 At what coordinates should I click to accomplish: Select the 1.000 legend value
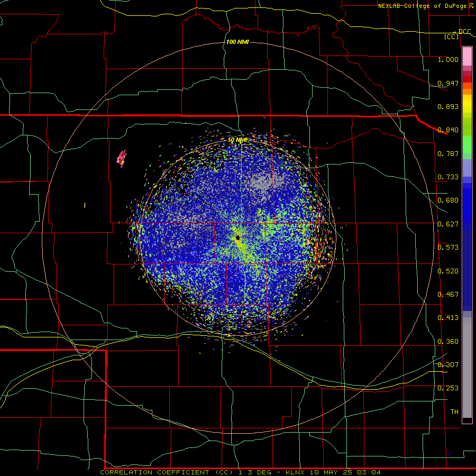tap(448, 59)
